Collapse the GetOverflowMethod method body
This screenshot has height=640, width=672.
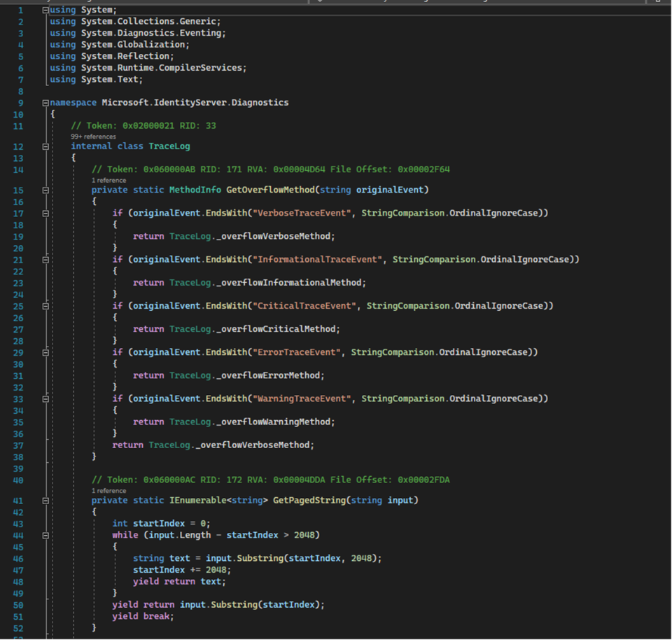45,190
